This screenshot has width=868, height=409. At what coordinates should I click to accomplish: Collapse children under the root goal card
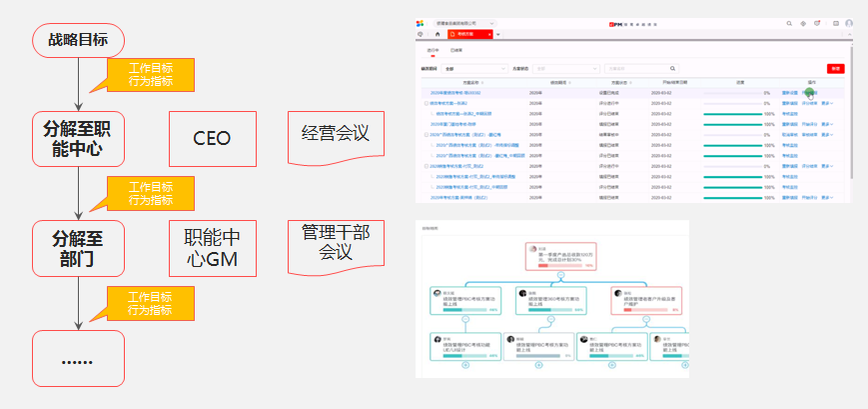tap(560, 275)
